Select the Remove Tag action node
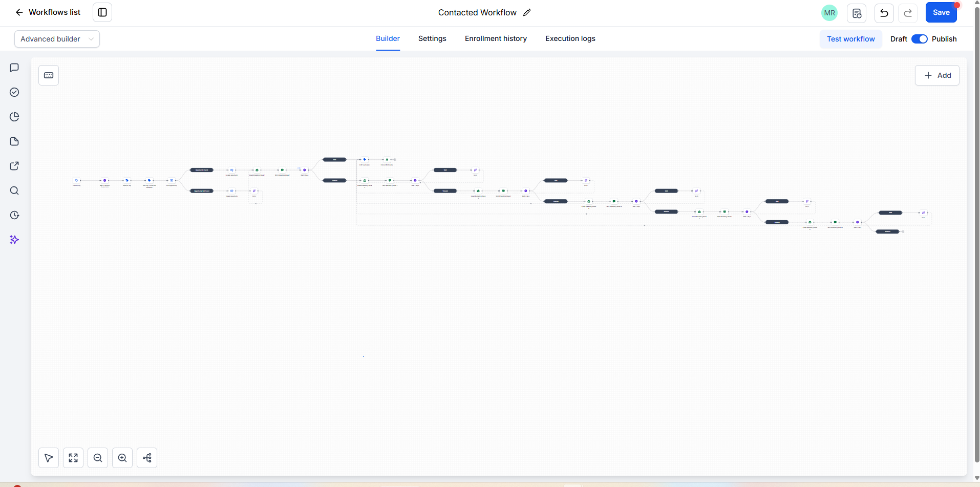Screen dimensions: 980x487 [127, 180]
